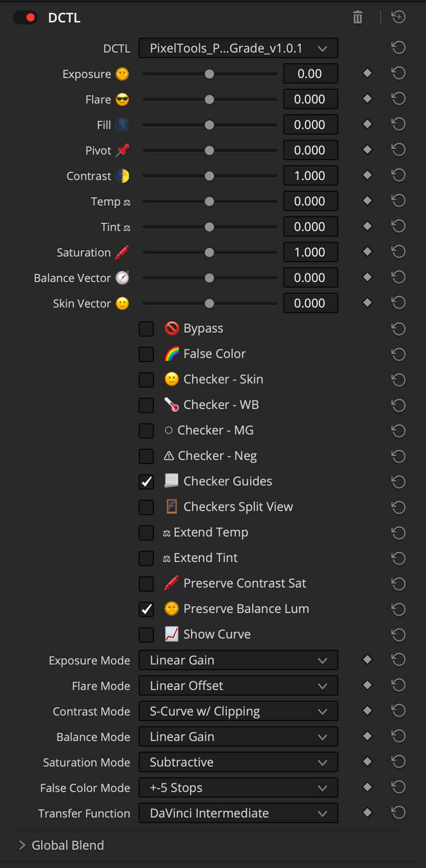Image resolution: width=426 pixels, height=868 pixels.
Task: Click keyframe diamond for Saturation
Action: pyautogui.click(x=367, y=252)
